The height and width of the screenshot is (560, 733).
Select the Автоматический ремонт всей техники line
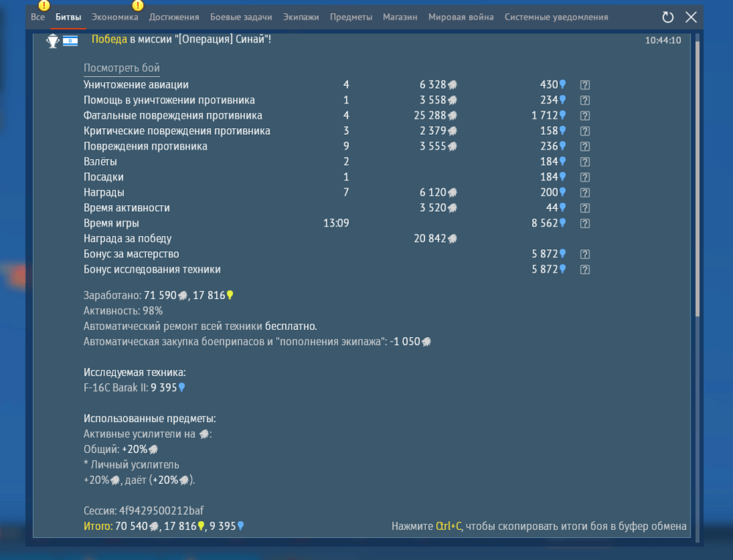click(x=200, y=326)
